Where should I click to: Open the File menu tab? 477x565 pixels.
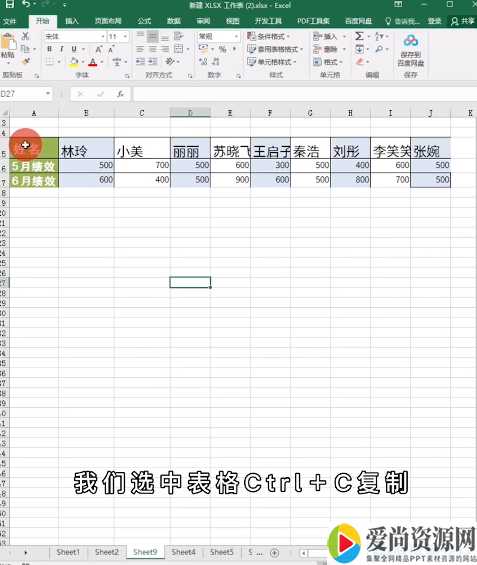click(x=10, y=21)
